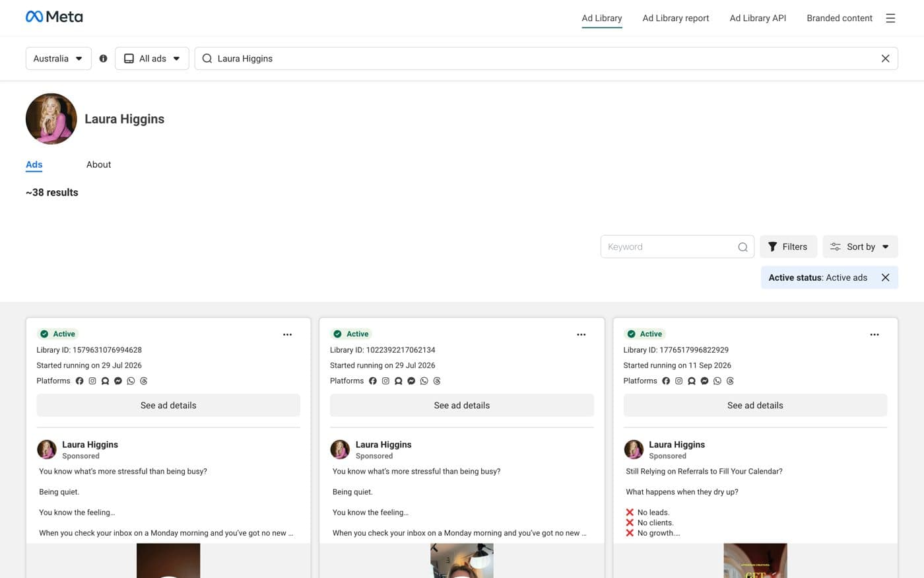
Task: Select Ad Library in top navigation
Action: [x=602, y=18]
